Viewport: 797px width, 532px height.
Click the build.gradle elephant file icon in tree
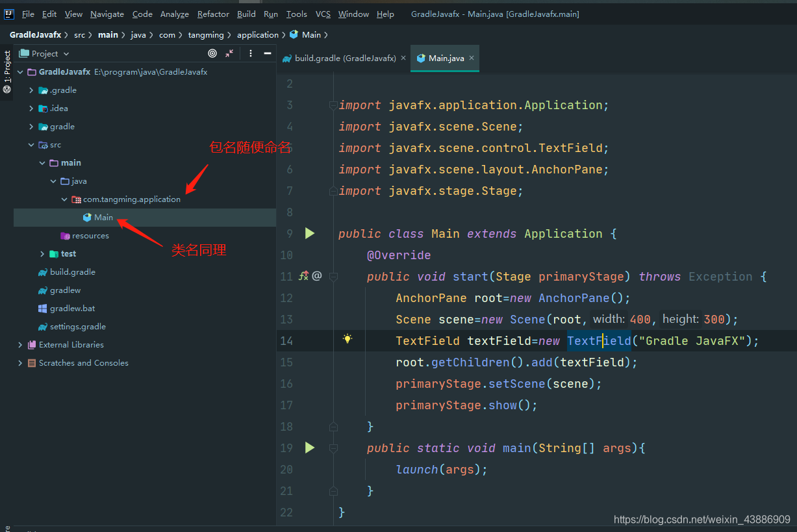(43, 272)
